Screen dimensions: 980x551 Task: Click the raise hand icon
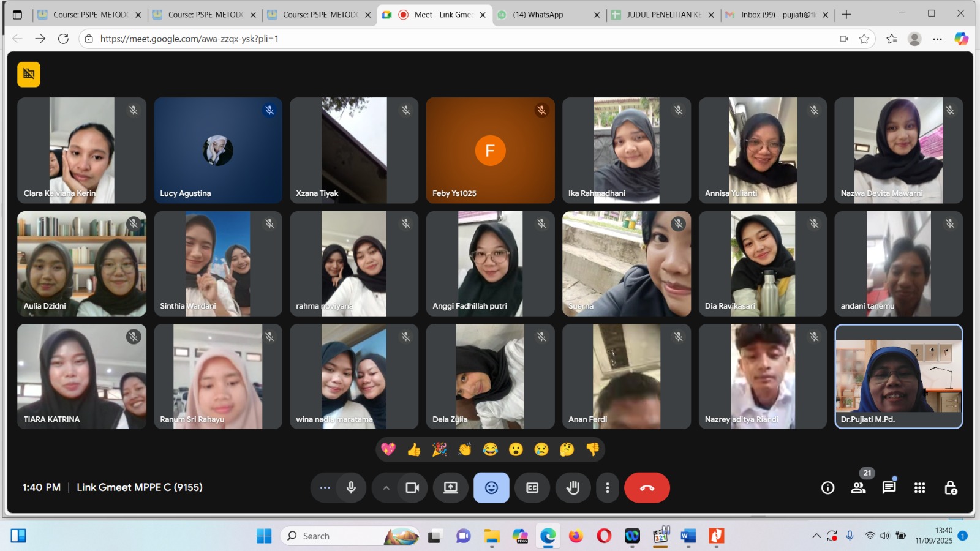[x=573, y=488]
